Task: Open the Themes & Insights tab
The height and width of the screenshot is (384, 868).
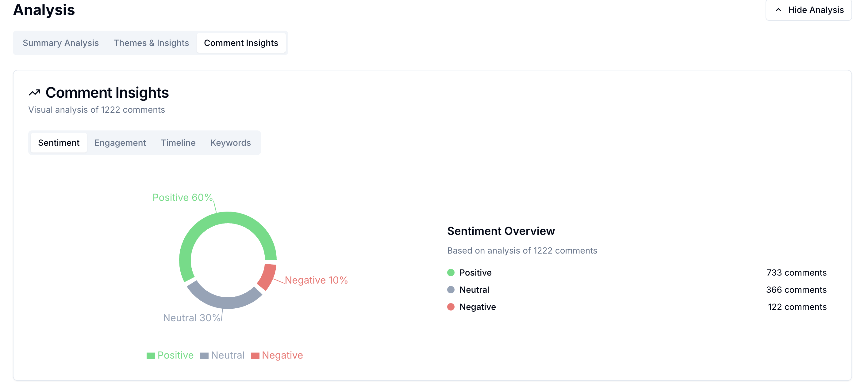Action: pos(151,43)
